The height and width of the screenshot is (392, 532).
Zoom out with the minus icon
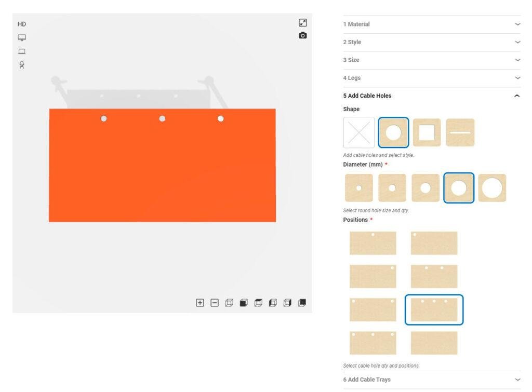[215, 303]
